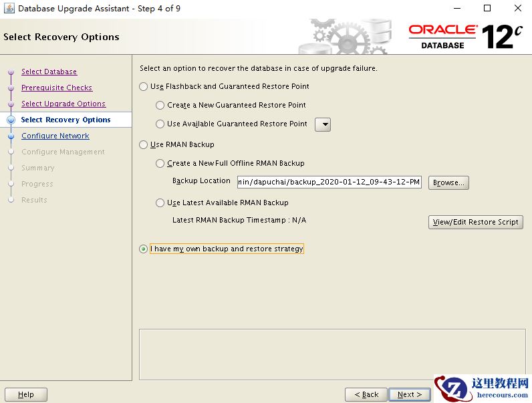
Task: Go back with the Back button
Action: pos(366,394)
